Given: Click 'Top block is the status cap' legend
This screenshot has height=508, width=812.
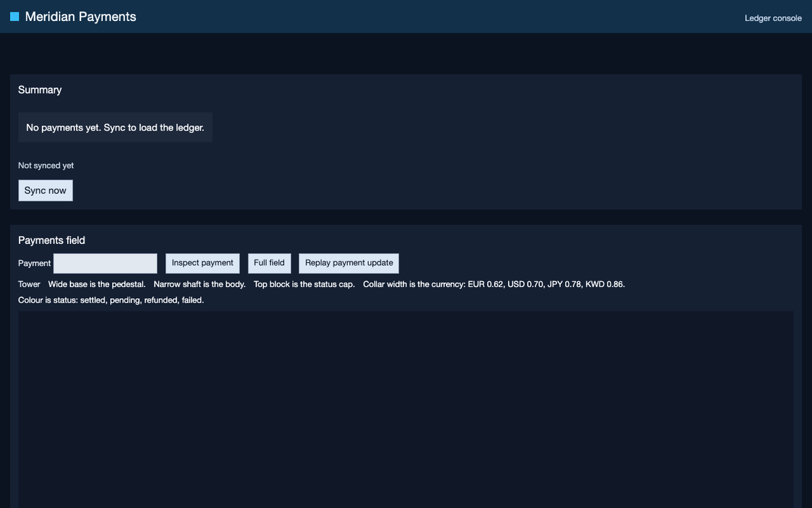Looking at the screenshot, I should click(x=304, y=284).
